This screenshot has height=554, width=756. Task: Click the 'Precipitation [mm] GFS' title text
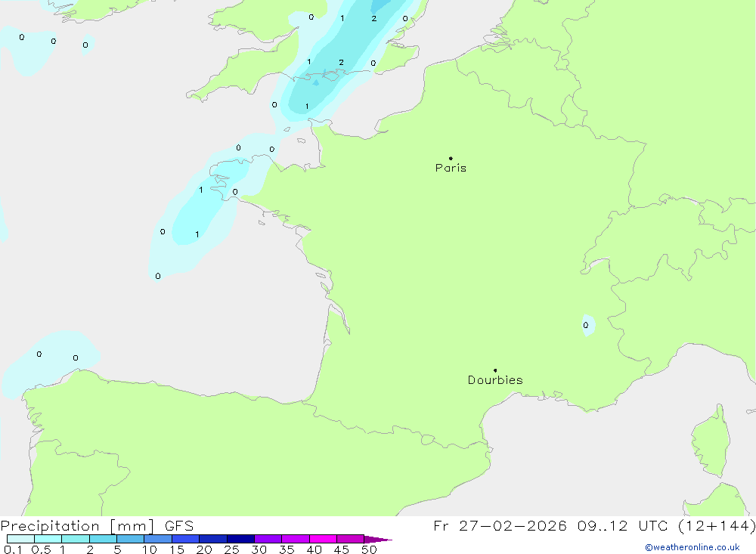97,525
